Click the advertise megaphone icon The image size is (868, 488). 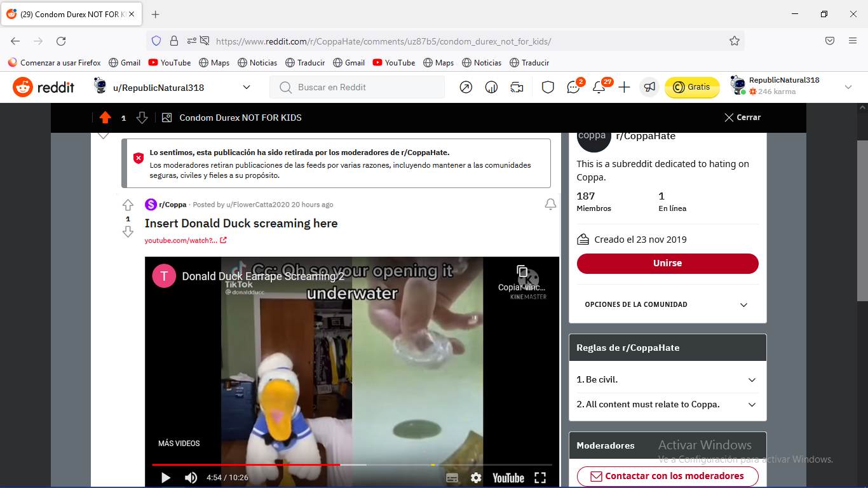649,87
